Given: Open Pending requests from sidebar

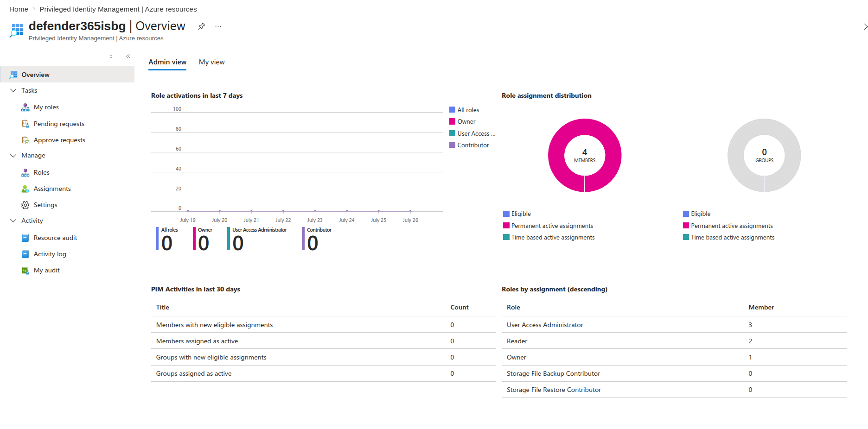Looking at the screenshot, I should pyautogui.click(x=59, y=124).
